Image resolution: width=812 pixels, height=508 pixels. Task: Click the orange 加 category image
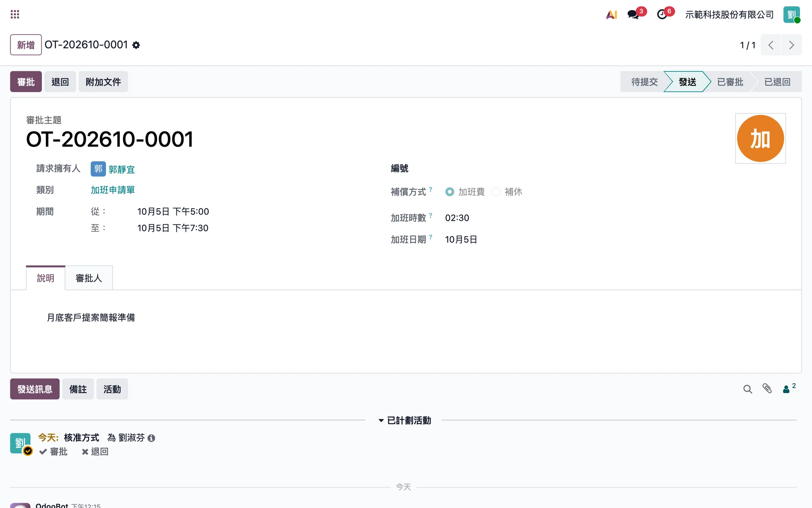(x=760, y=139)
